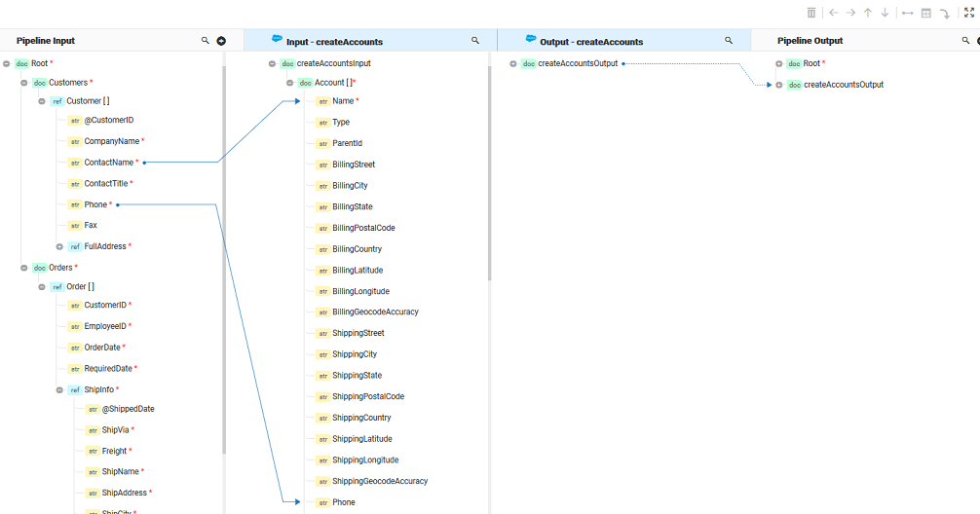Expand createAccountsOutput in Output - createAccounts panel
The image size is (980, 514).
[513, 63]
